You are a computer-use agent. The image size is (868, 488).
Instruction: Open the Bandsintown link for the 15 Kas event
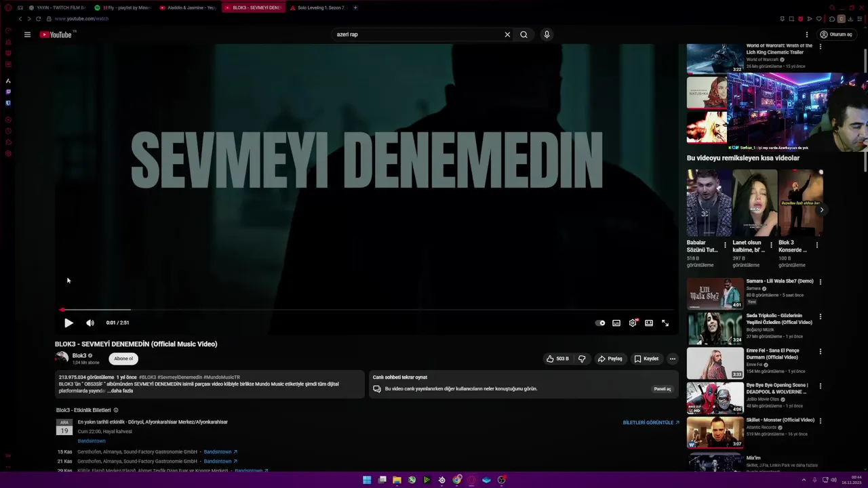[x=220, y=452]
